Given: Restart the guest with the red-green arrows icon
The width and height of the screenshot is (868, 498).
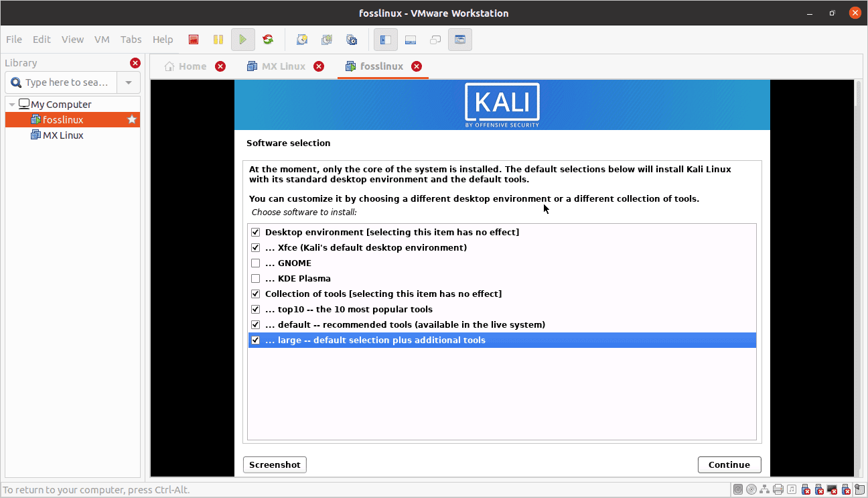Looking at the screenshot, I should 268,40.
